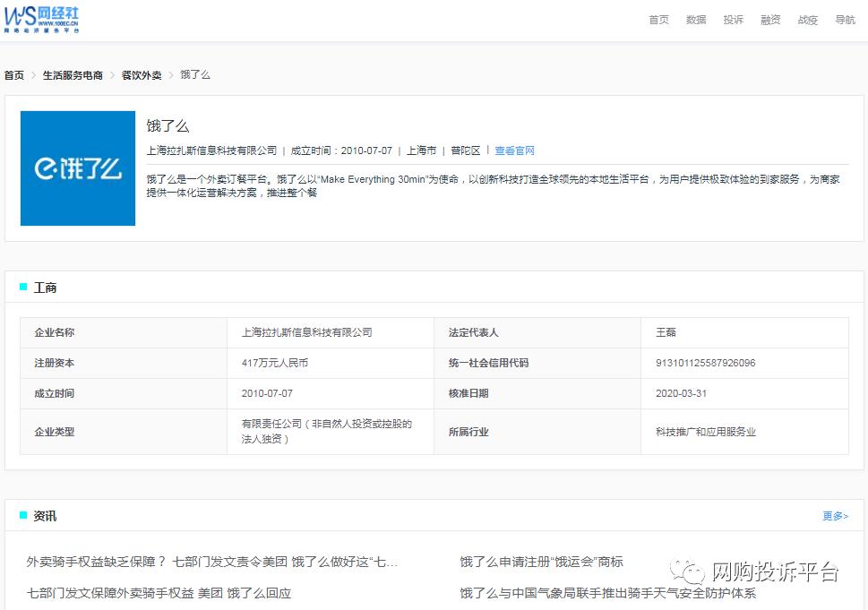Open the 融资 navigation menu item
Image resolution: width=868 pixels, height=610 pixels.
pos(770,19)
